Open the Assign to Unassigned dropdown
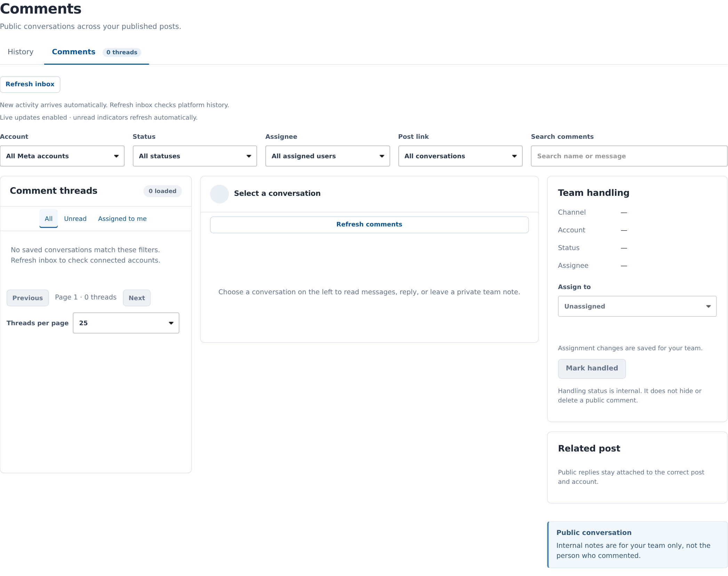This screenshot has width=728, height=576. tap(637, 306)
